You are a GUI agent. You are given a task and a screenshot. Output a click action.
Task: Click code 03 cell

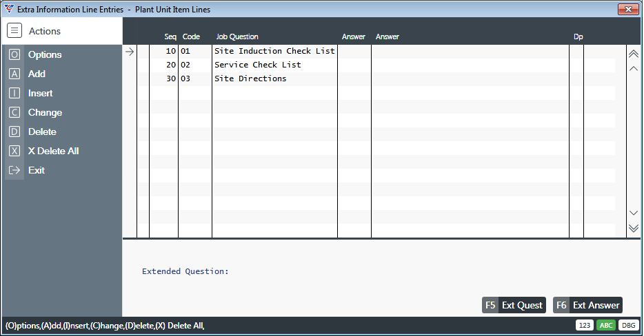click(195, 78)
